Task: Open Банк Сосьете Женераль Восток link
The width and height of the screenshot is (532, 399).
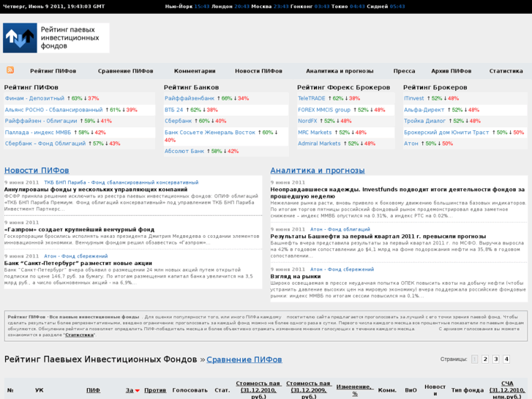Action: tap(210, 133)
